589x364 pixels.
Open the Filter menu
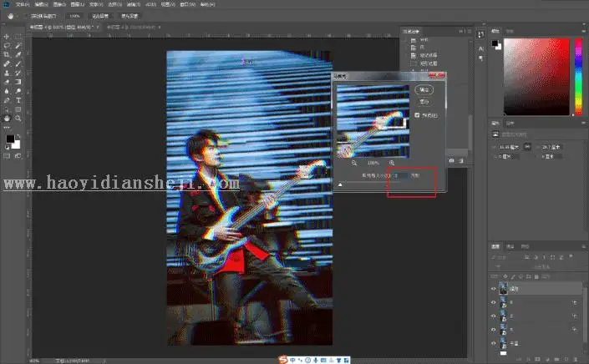coord(133,4)
